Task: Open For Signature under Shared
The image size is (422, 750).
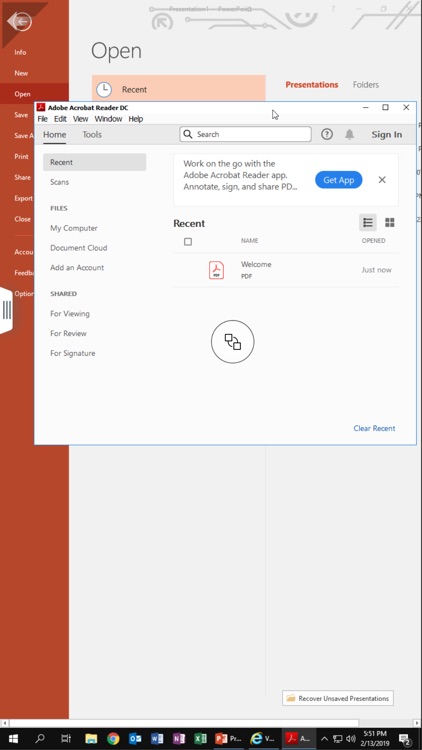Action: click(x=73, y=353)
